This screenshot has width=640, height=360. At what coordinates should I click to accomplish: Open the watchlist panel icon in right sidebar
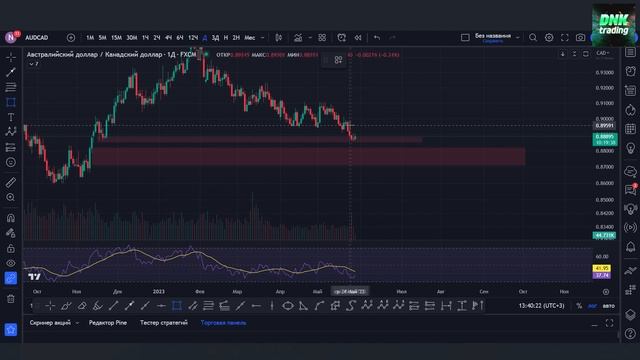tap(631, 52)
